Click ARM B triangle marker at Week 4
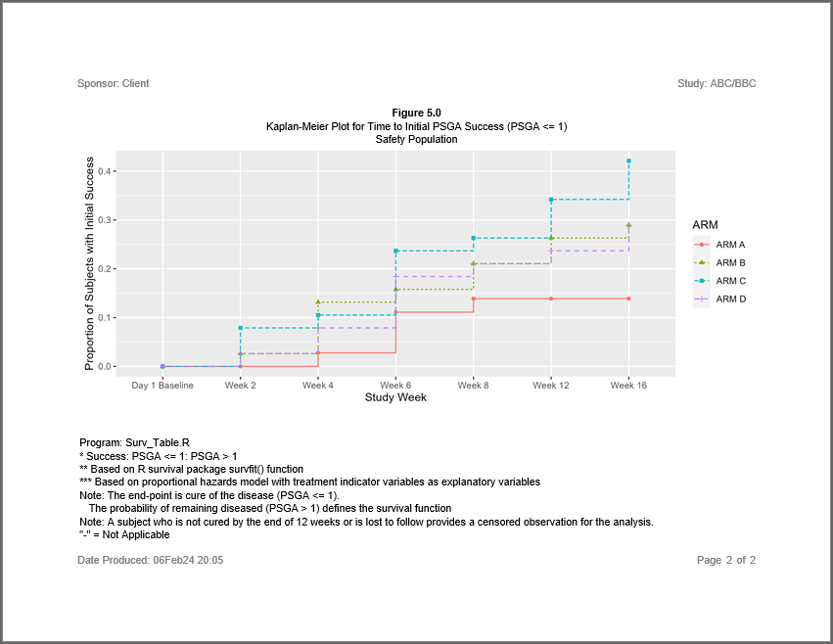Screen dimensions: 833x644 tap(318, 302)
